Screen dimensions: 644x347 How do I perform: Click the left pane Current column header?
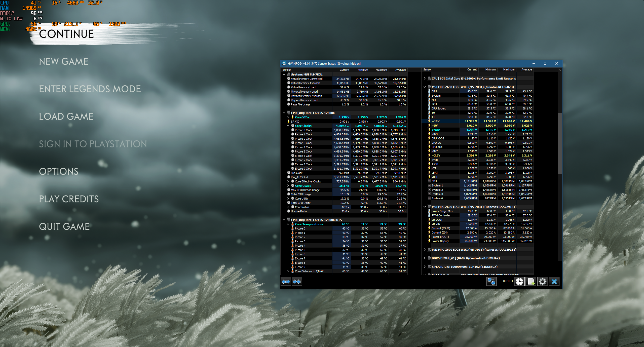pyautogui.click(x=342, y=70)
